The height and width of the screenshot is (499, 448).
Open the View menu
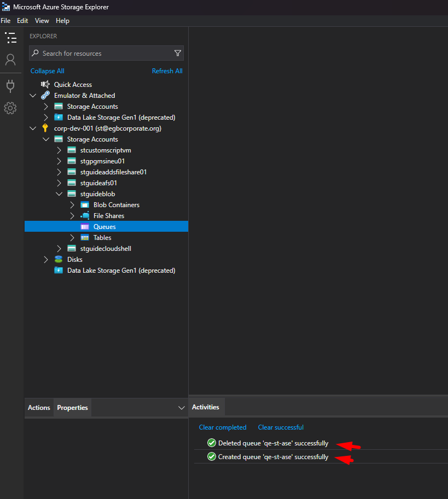42,21
